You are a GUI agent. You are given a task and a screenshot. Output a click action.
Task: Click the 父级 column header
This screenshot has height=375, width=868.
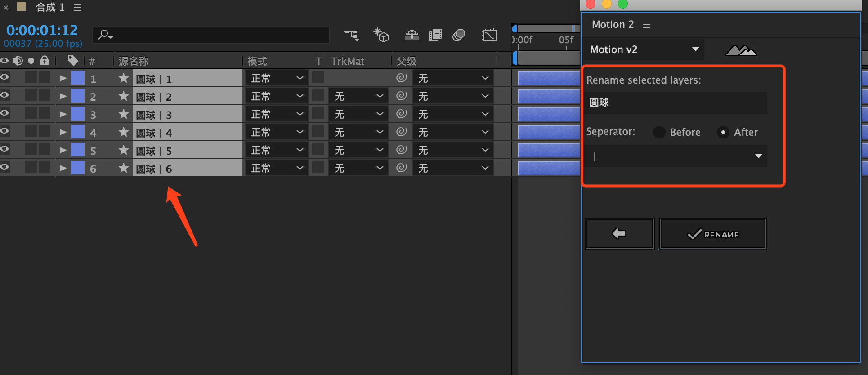[x=406, y=61]
